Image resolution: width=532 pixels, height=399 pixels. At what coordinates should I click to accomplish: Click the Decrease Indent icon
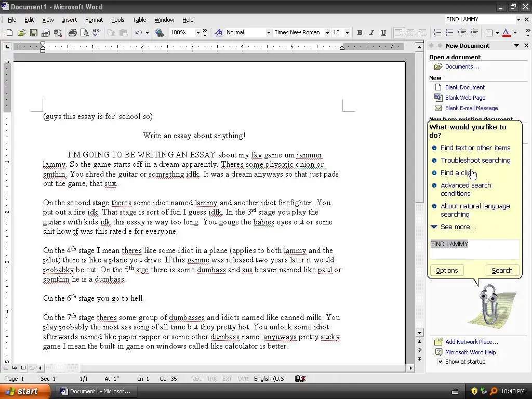[x=462, y=33]
